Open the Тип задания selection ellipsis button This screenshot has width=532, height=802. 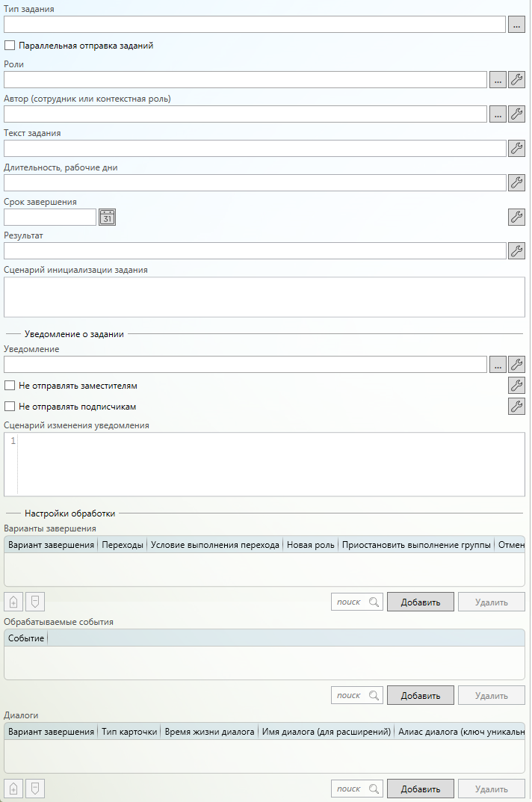pyautogui.click(x=516, y=25)
